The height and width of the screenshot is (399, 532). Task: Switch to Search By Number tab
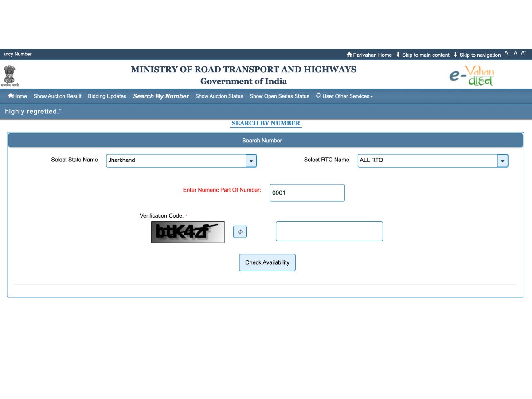click(160, 96)
